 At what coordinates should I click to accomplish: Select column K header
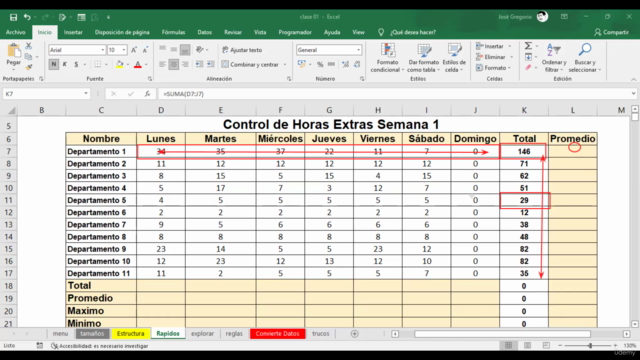coord(524,110)
